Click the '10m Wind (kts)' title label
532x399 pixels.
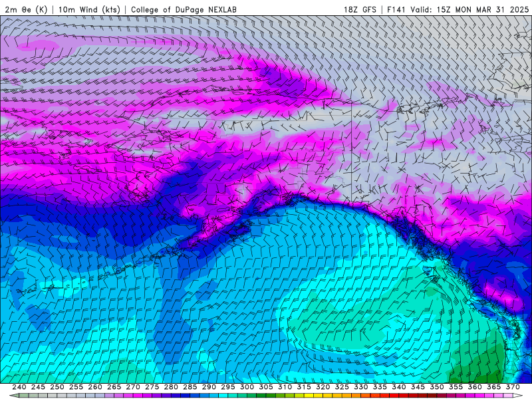click(x=89, y=9)
